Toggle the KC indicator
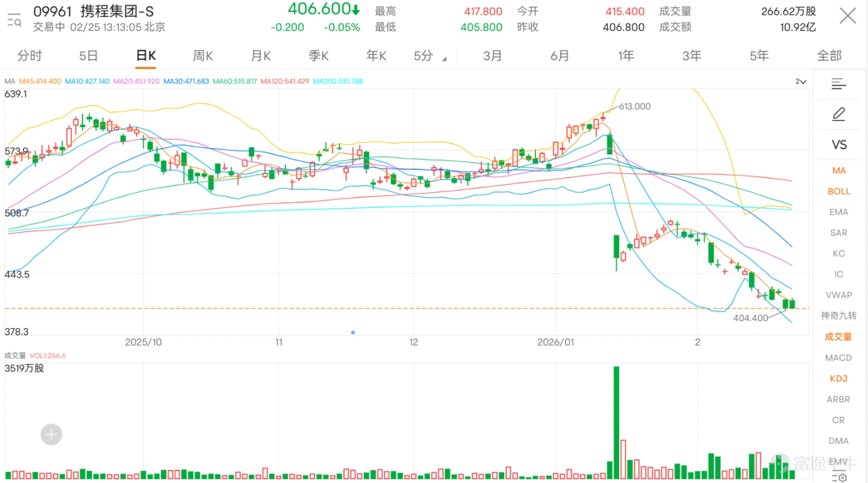 click(x=839, y=253)
